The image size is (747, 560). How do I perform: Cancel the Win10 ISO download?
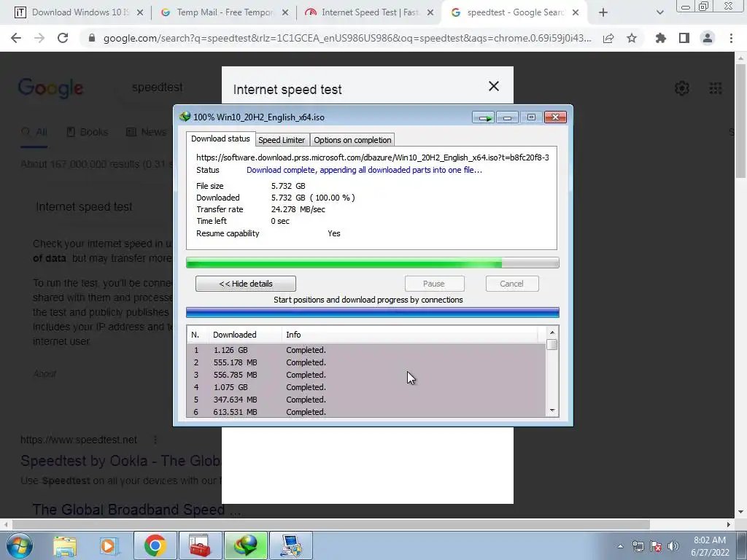[511, 284]
